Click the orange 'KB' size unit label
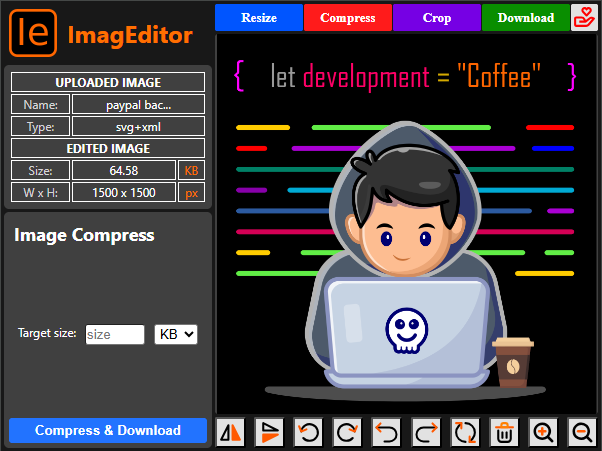The height and width of the screenshot is (451, 602). 192,170
